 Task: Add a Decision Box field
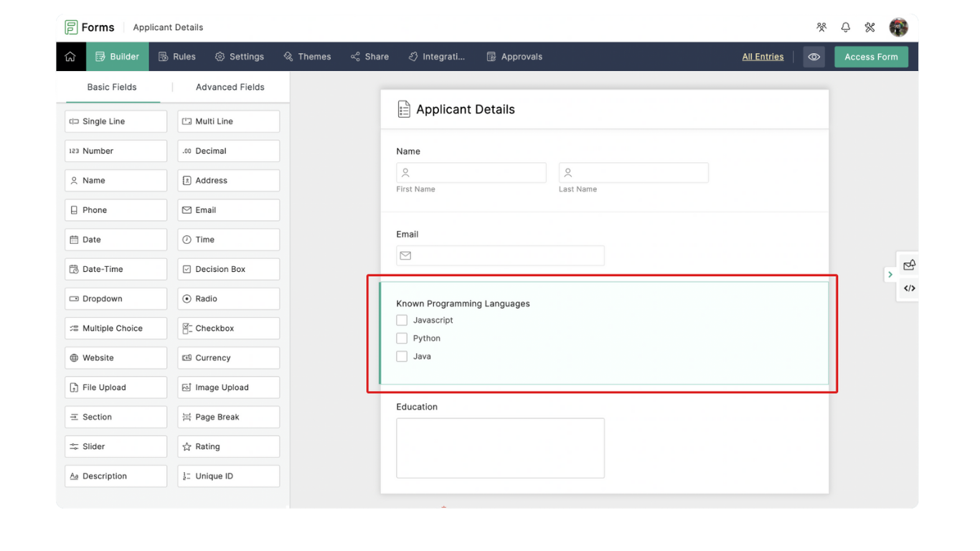pos(229,269)
